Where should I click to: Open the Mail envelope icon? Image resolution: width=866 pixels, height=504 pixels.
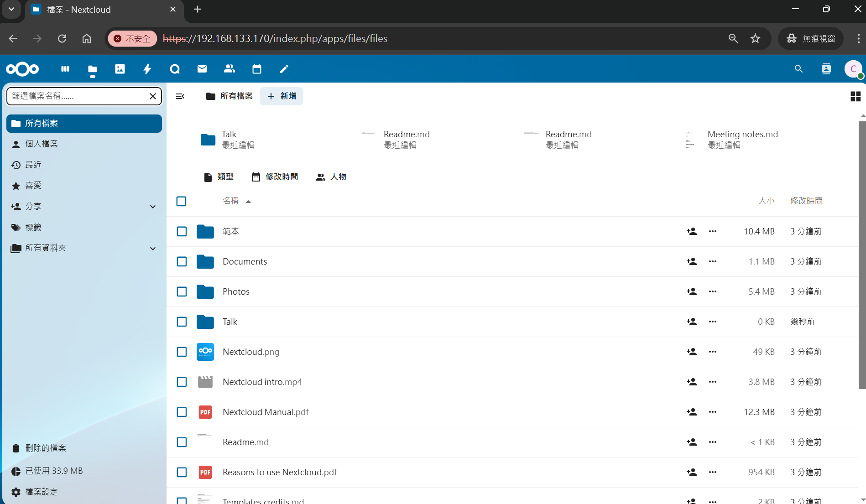[202, 69]
